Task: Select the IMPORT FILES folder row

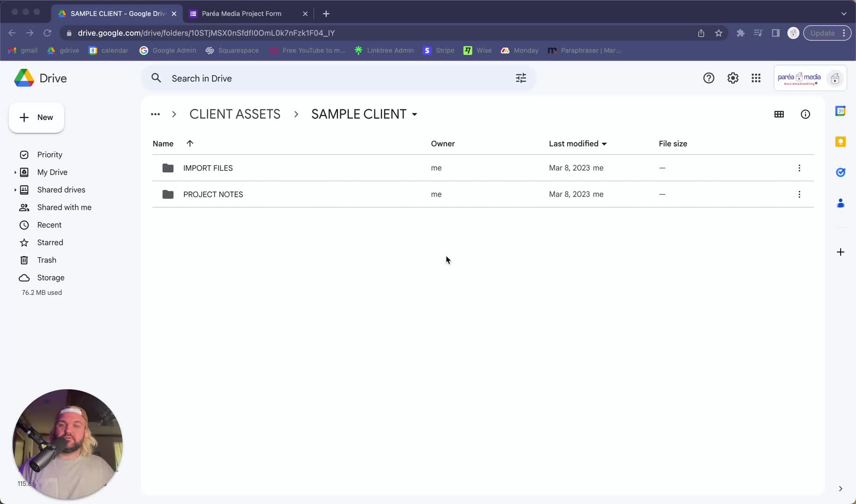Action: tap(483, 168)
